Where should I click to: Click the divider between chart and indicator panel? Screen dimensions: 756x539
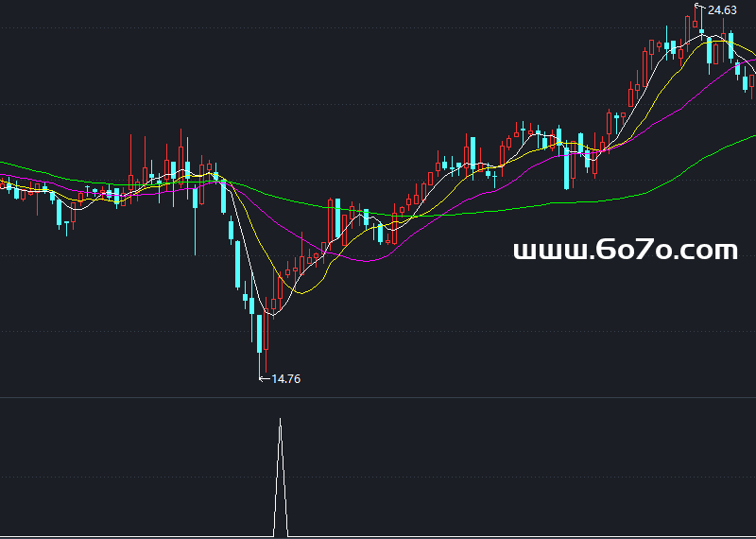[378, 397]
